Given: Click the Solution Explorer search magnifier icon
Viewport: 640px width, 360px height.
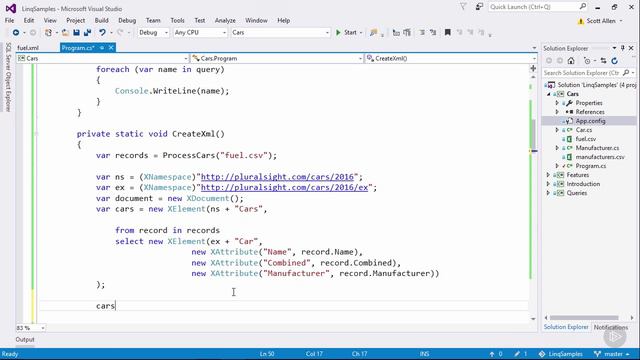Looking at the screenshot, I should coord(626,73).
